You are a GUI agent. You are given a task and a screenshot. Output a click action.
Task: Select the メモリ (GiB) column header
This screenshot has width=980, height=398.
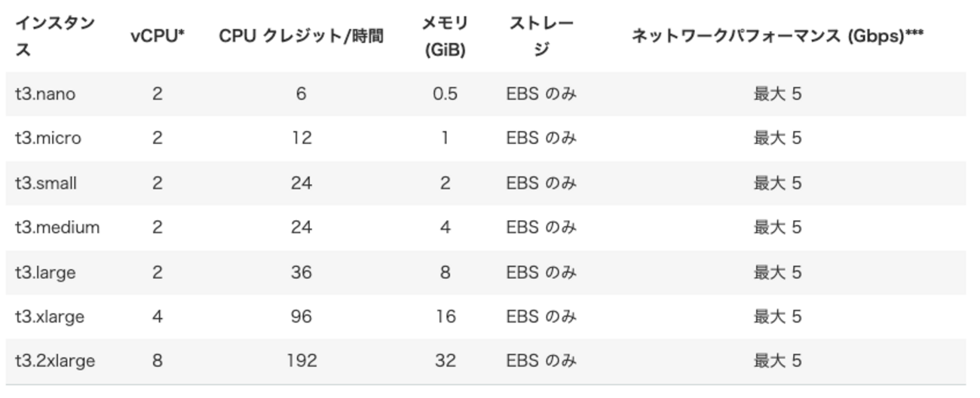[x=445, y=37]
